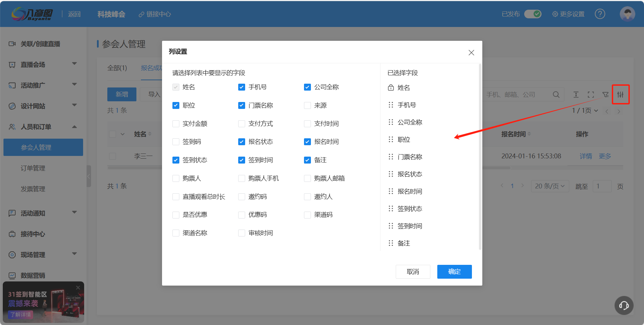644x325 pixels.
Task: Click the 确定 confirm button
Action: tap(454, 271)
